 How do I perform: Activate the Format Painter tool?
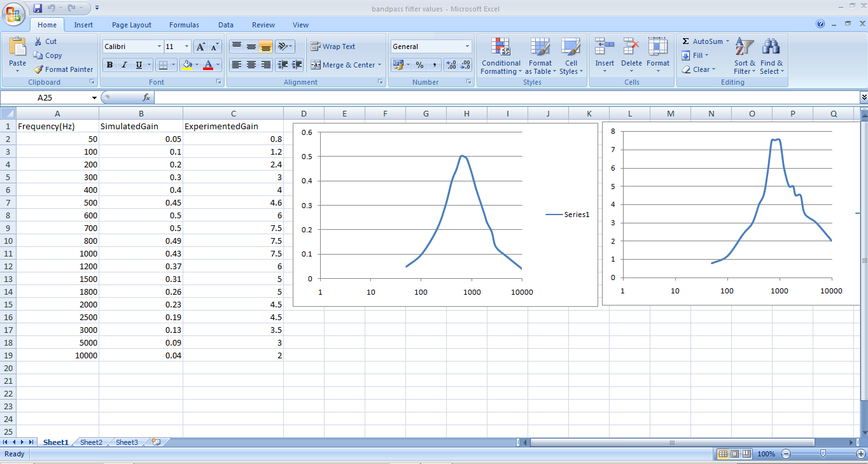click(64, 69)
